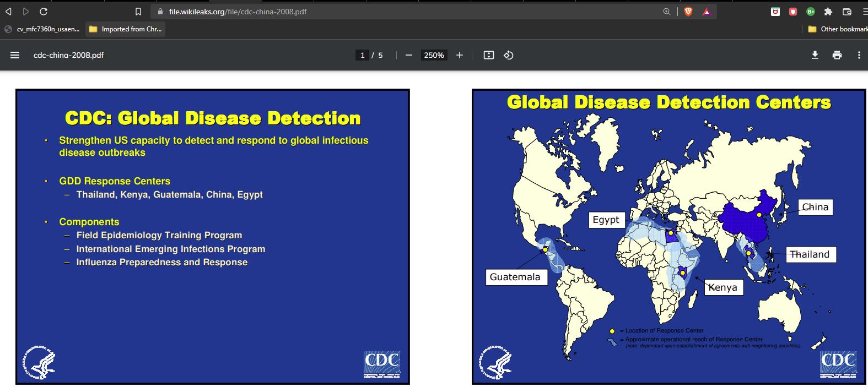
Task: Click 'Strengthen US capacity' bullet text
Action: pos(214,146)
